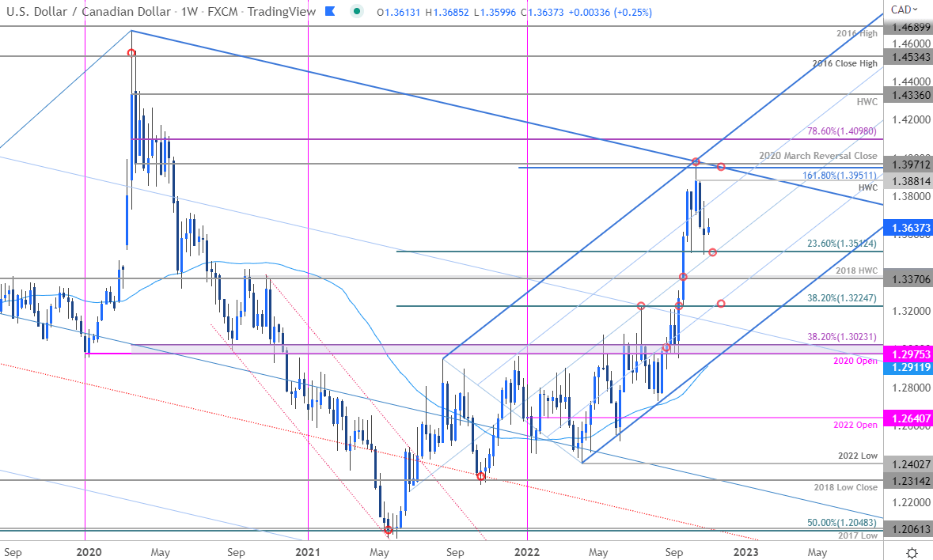Click the 23.60%(1.35124) Fibonacci label
933x560 pixels.
point(842,243)
